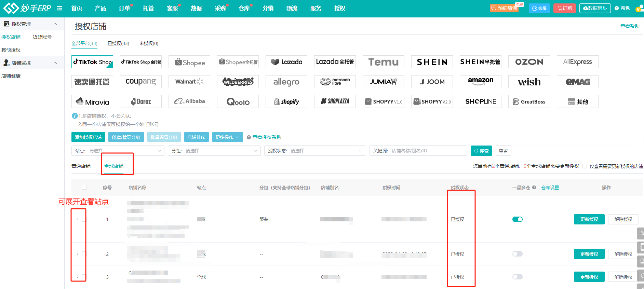Select the AliExpress platform logo
This screenshot has width=644, height=289.
578,62
